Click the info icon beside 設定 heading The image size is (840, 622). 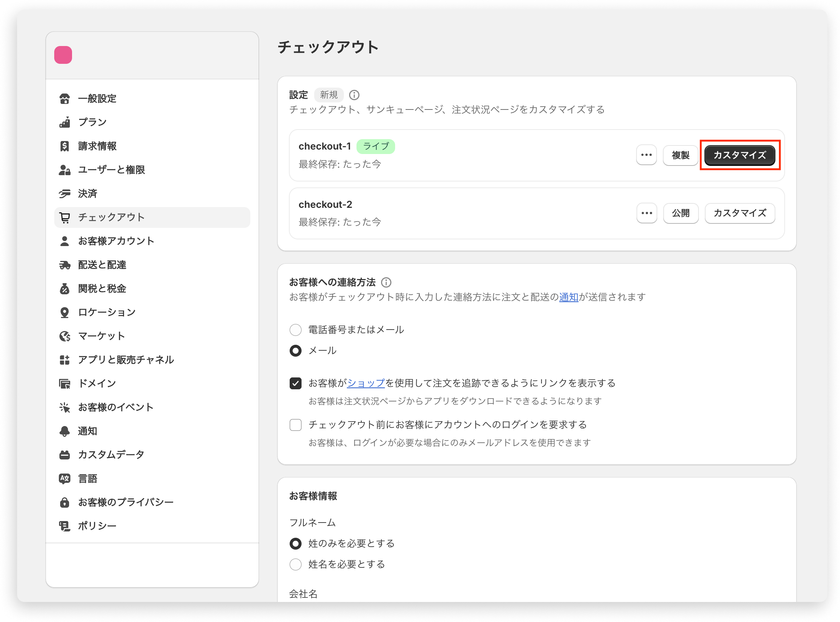[354, 95]
